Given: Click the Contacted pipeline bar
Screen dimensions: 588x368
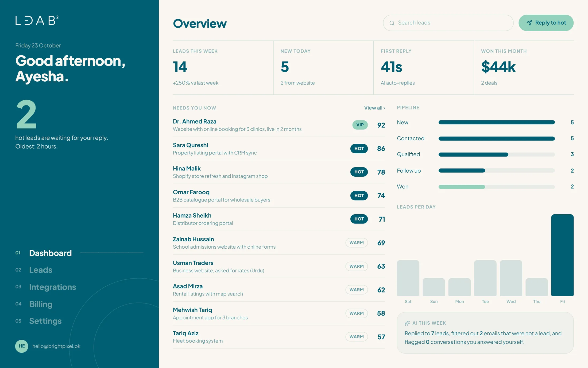Looking at the screenshot, I should point(497,139).
